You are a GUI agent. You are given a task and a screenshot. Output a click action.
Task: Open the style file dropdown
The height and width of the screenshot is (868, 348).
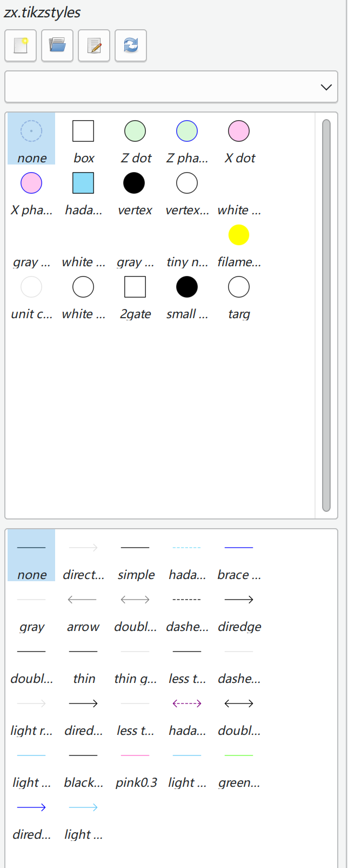[x=326, y=87]
